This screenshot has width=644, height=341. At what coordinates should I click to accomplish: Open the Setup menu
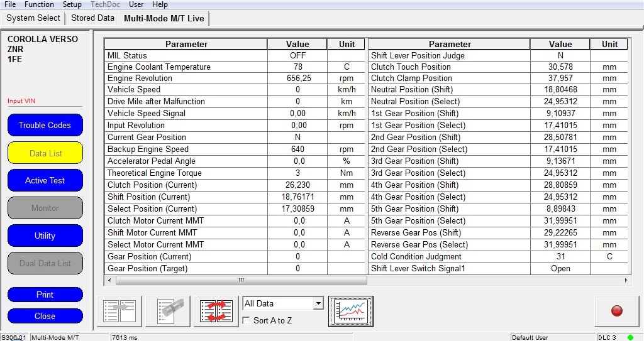click(x=72, y=4)
